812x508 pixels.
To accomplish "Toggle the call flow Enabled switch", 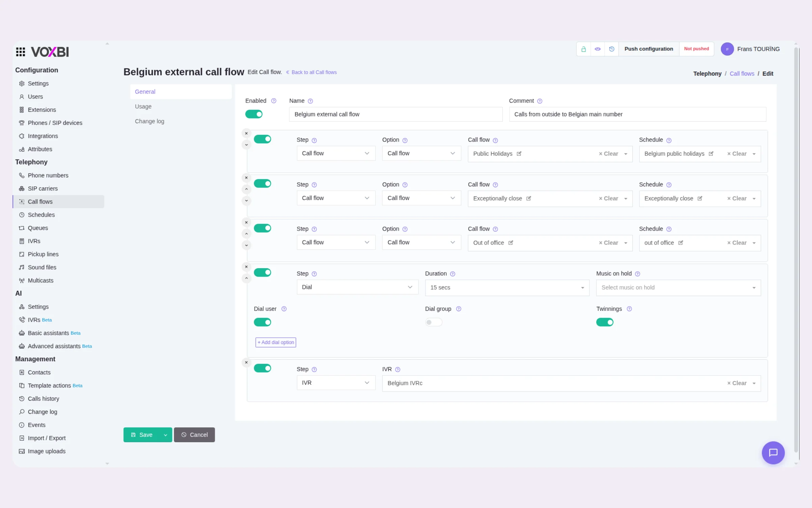I will coord(254,114).
